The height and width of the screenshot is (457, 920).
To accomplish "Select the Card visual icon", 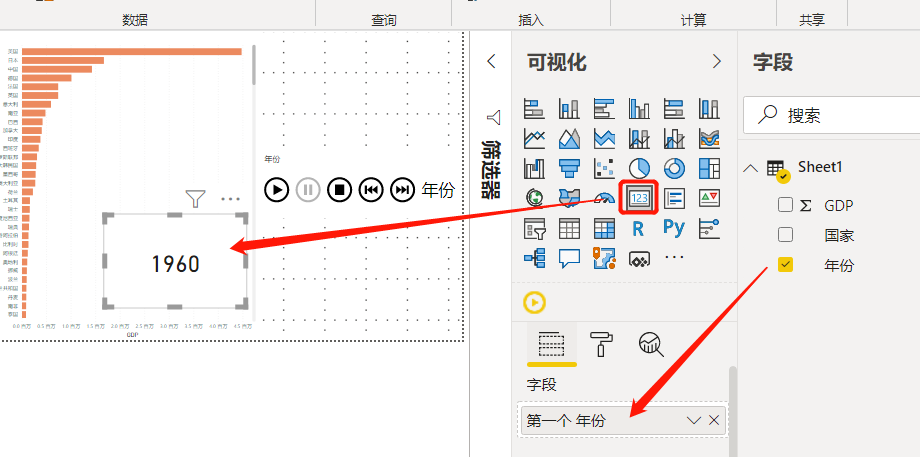I will 639,198.
